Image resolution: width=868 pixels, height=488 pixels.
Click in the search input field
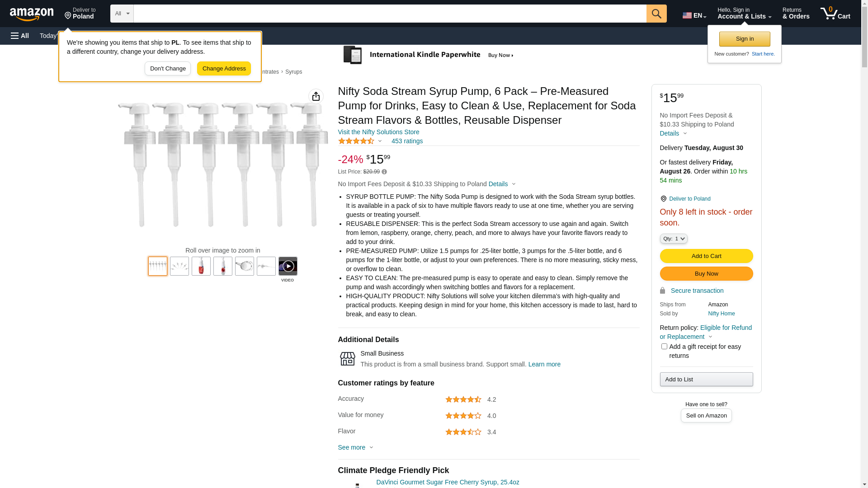[x=390, y=14]
